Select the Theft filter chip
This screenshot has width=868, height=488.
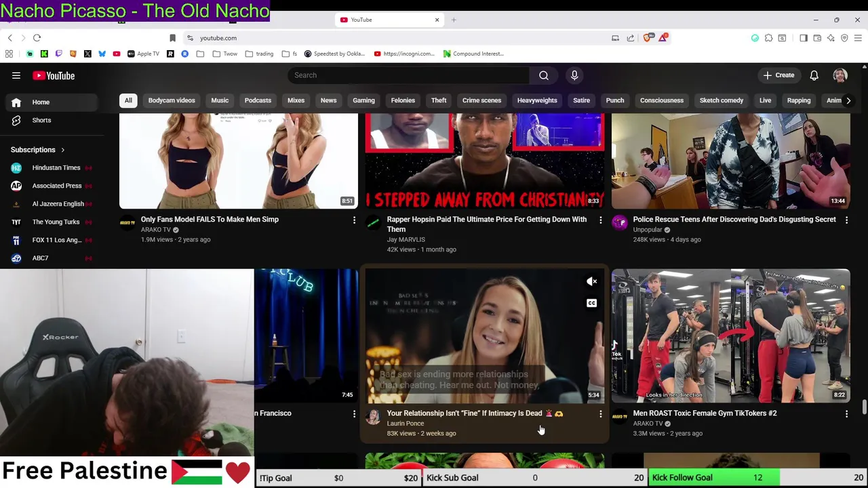pos(439,100)
